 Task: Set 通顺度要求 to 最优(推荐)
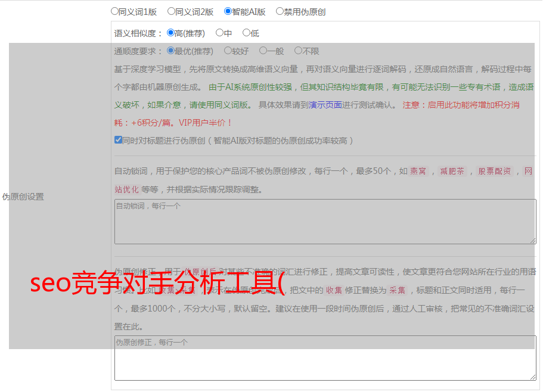pyautogui.click(x=171, y=51)
